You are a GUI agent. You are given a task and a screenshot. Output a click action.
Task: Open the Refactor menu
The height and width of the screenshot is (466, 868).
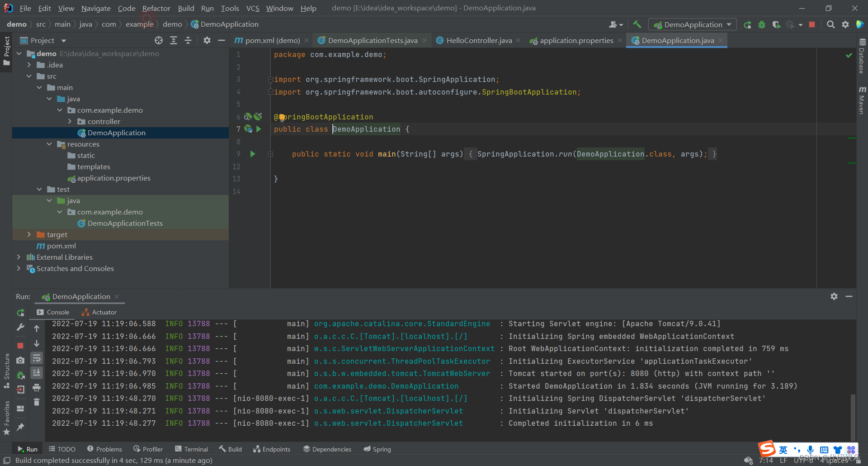156,8
